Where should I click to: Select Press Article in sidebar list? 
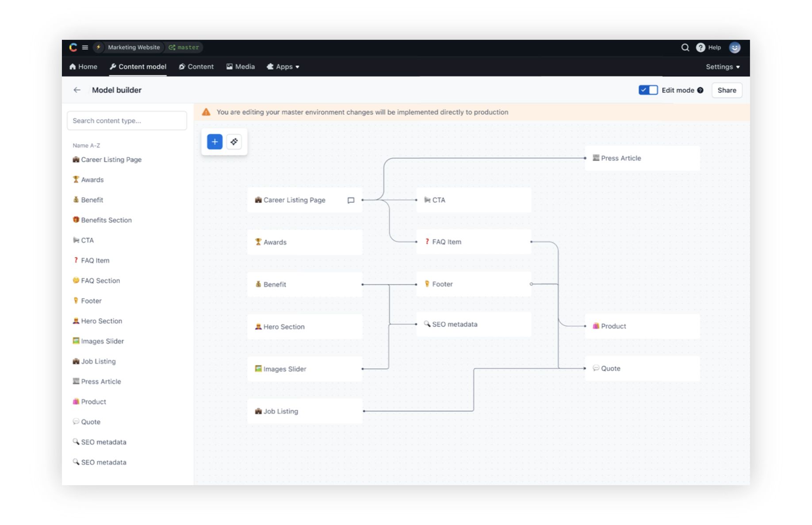pyautogui.click(x=97, y=381)
